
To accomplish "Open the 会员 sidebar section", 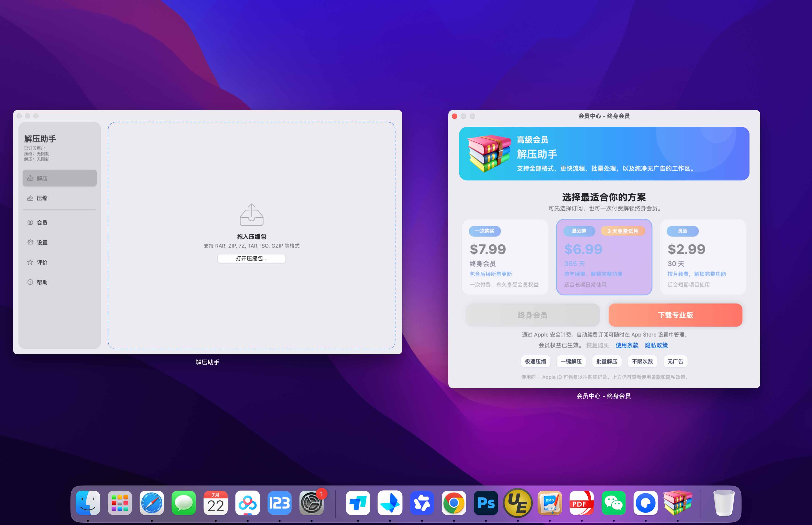I will (60, 223).
